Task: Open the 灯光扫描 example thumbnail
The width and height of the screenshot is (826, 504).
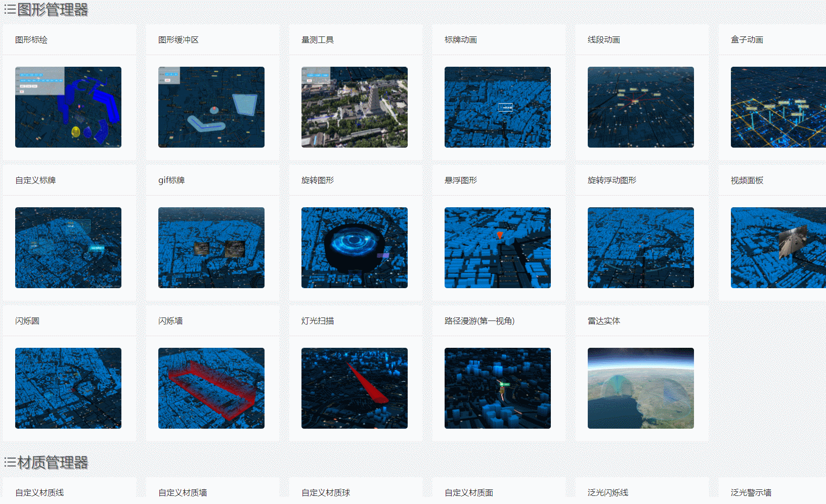Action: [355, 388]
